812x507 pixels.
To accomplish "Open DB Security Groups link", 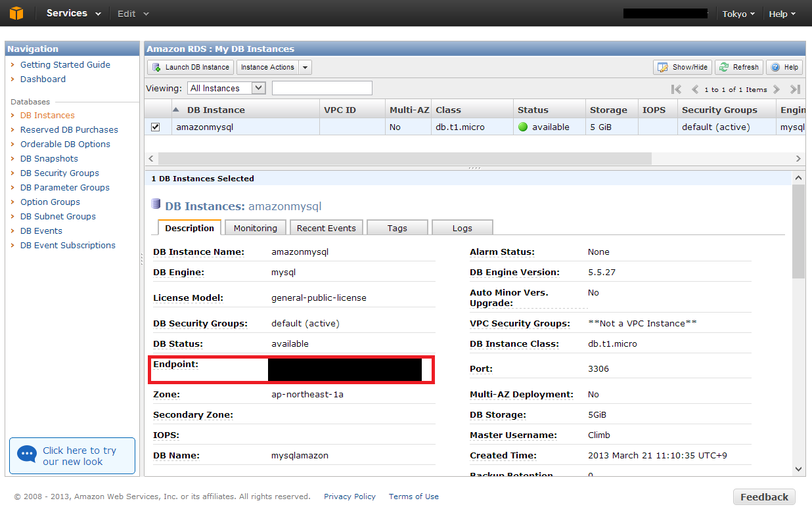I will pyautogui.click(x=60, y=173).
